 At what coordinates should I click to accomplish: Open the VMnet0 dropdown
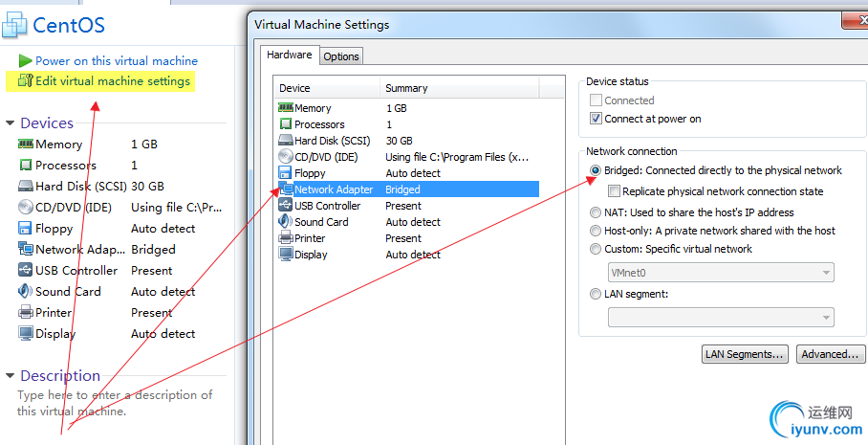721,272
